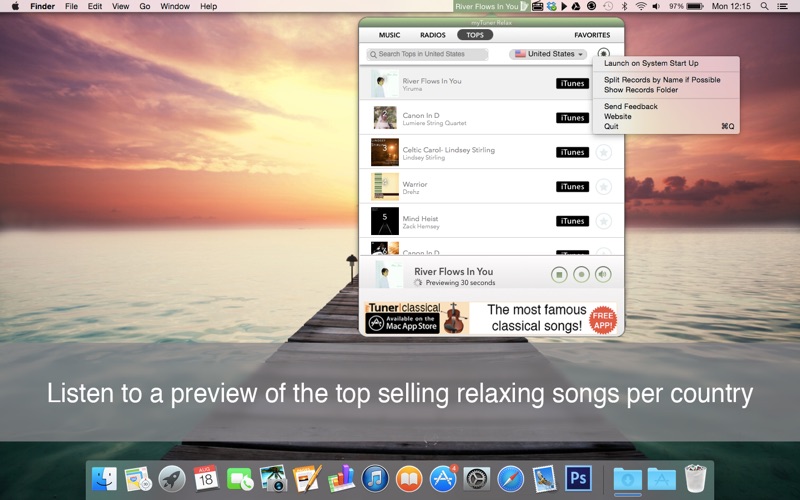Click the system volume icon in the menu bar
Image resolution: width=800 pixels, height=500 pixels.
point(656,6)
